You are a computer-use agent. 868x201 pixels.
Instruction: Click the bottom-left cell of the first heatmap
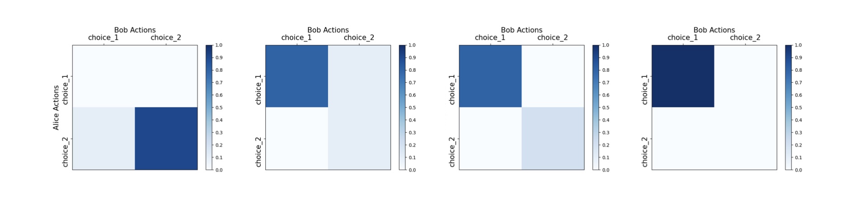(104, 138)
